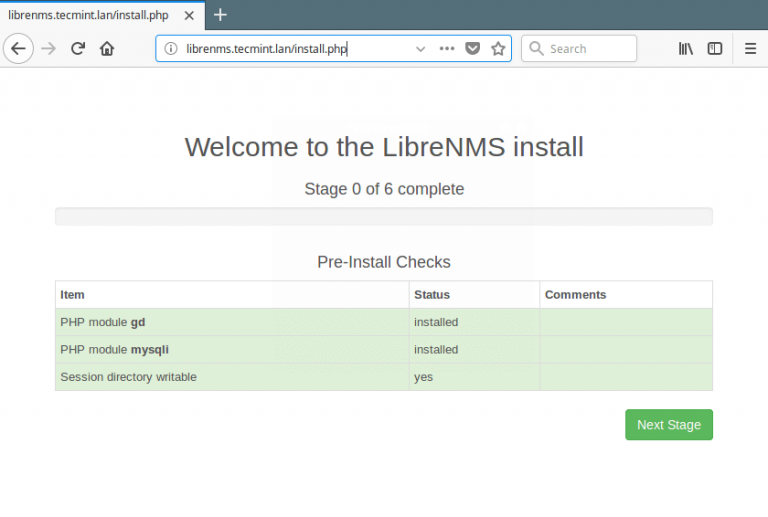Select the librenms.tecmint.lan/install.php tab

[88, 14]
